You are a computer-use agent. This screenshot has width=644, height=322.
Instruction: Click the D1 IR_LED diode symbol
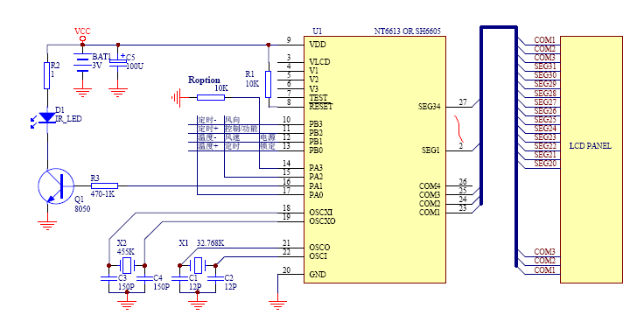click(x=47, y=118)
